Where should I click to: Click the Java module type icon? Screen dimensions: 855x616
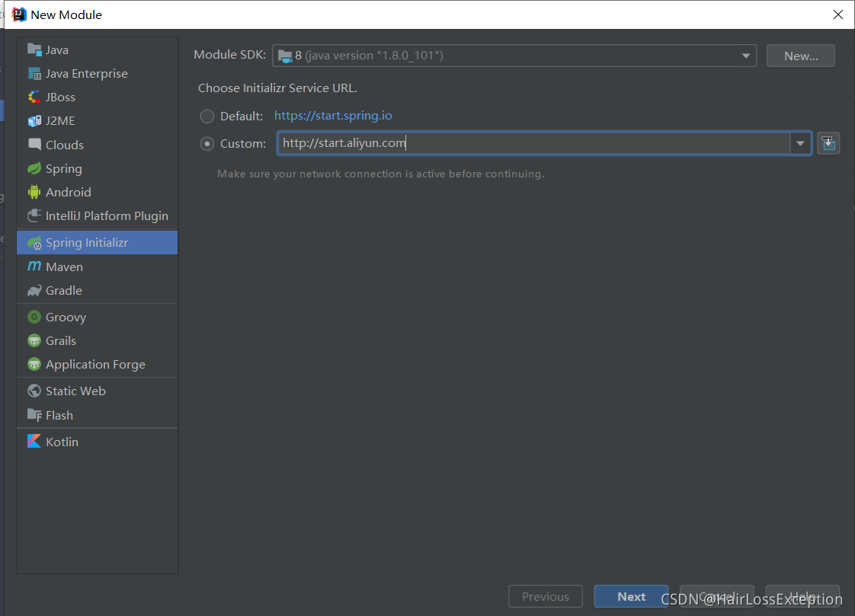click(34, 49)
